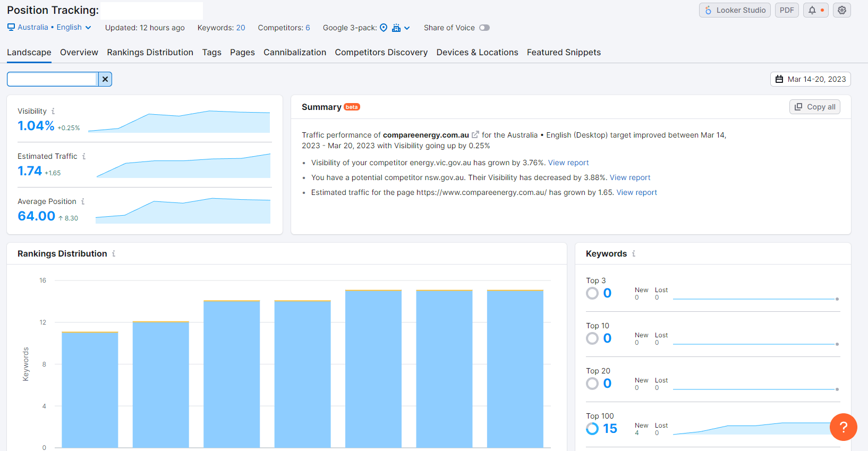868x451 pixels.
Task: Click Estimated Traffic value 1.74
Action: 30,171
